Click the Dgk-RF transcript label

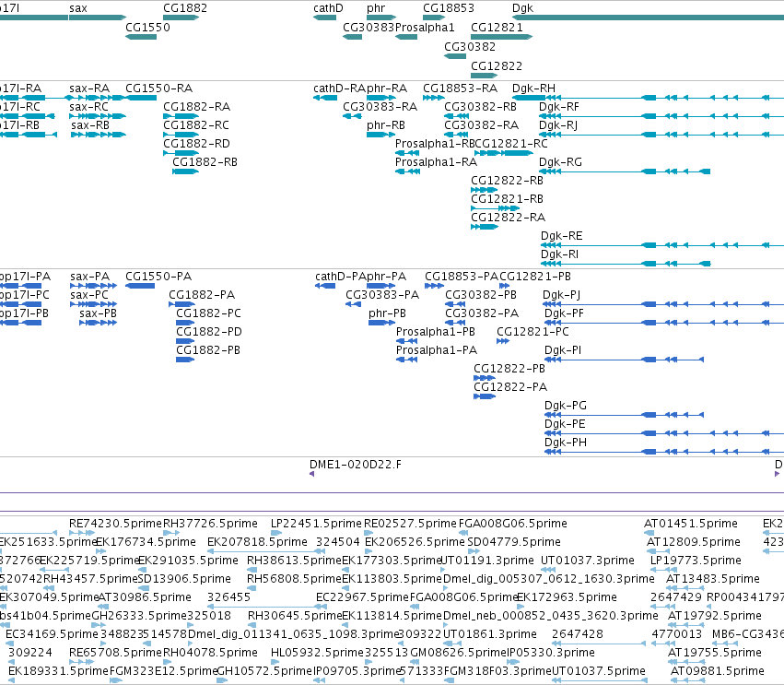click(x=559, y=107)
